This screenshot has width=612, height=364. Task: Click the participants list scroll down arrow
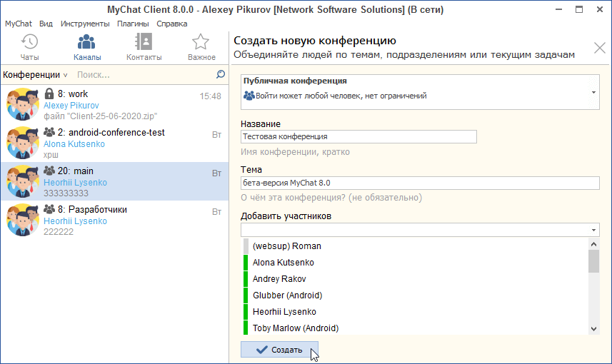tap(593, 328)
